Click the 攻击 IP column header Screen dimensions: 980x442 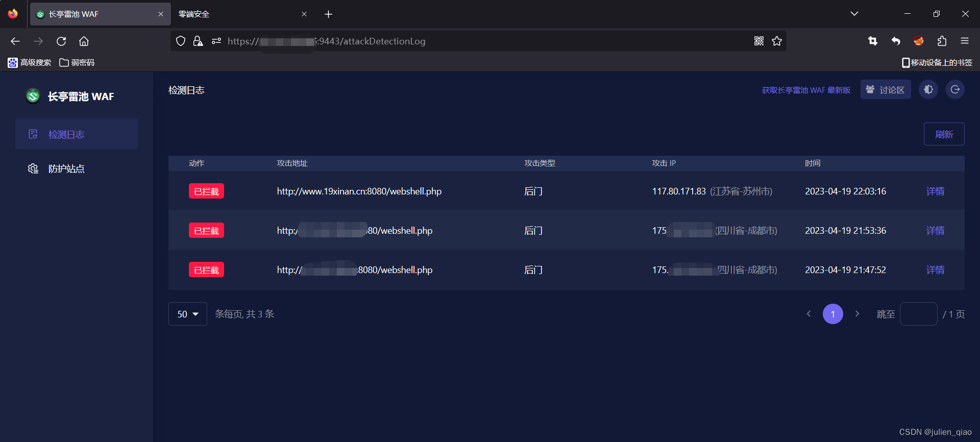664,163
